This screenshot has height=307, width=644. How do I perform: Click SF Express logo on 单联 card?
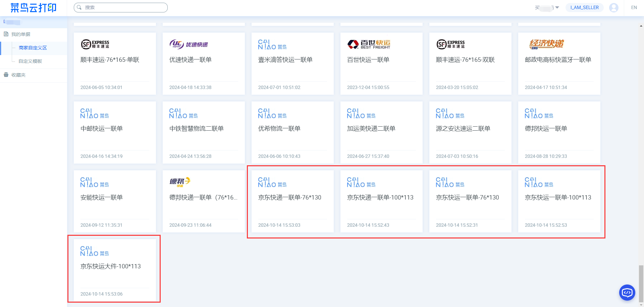pos(95,44)
